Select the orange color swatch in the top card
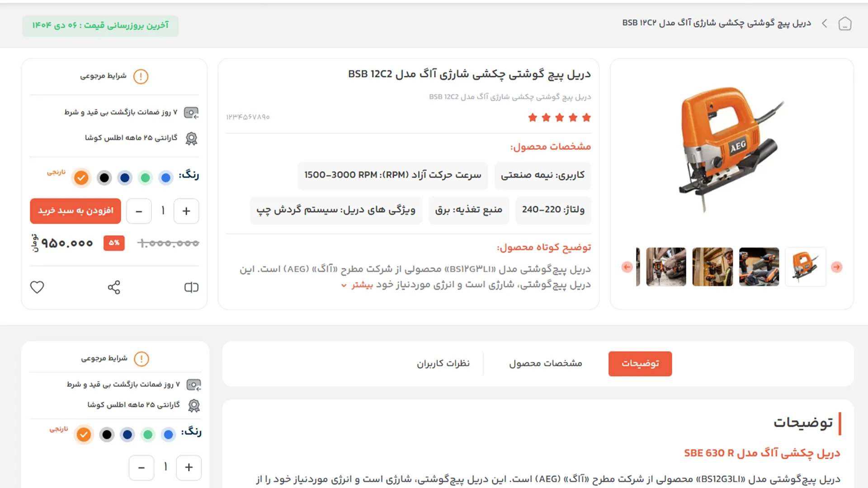The width and height of the screenshot is (868, 488). click(81, 178)
